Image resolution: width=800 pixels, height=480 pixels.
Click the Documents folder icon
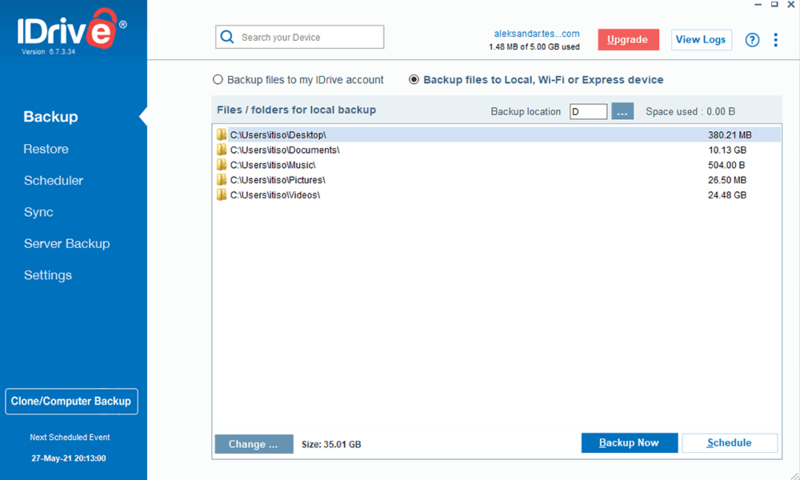pos(221,149)
